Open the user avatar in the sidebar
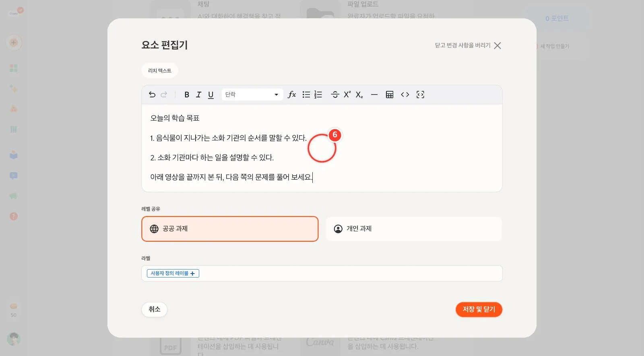 14,339
